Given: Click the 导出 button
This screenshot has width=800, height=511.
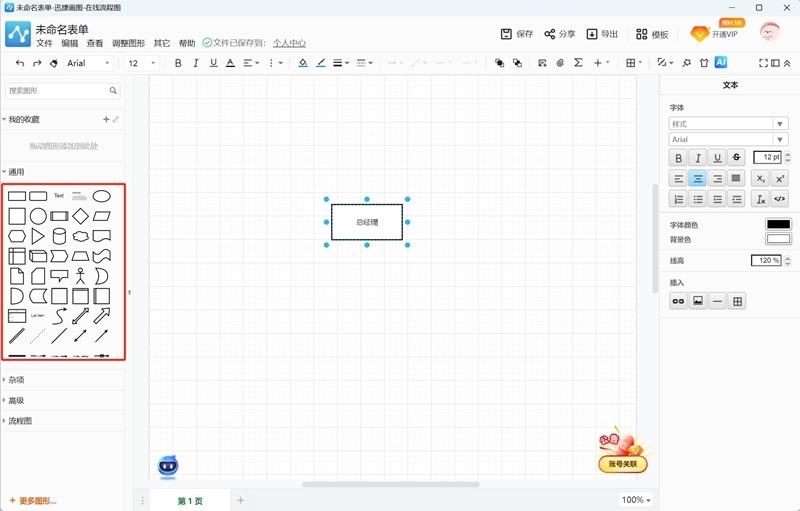Looking at the screenshot, I should (602, 34).
